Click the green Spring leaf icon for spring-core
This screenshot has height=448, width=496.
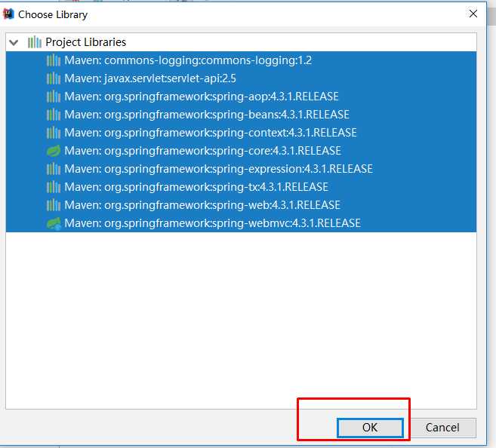point(54,151)
